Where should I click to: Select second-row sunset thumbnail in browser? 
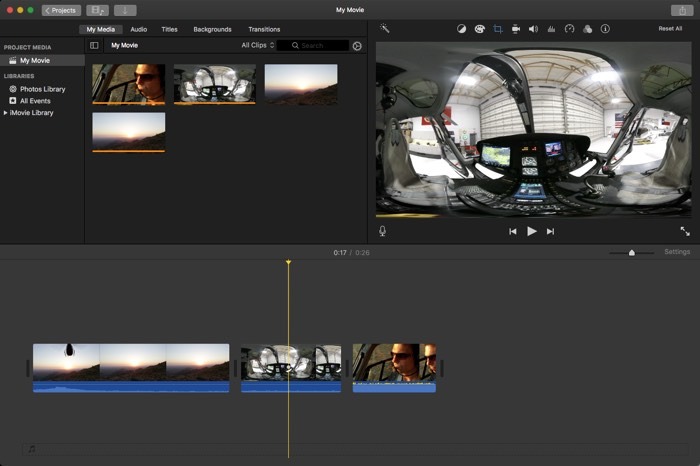tap(129, 132)
